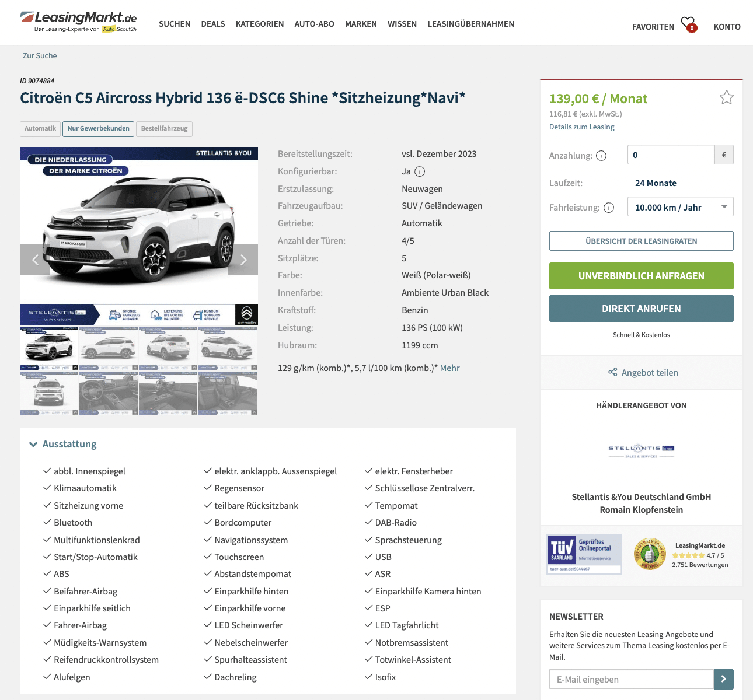753x700 pixels.
Task: Click the favorites heart icon
Action: coord(689,24)
